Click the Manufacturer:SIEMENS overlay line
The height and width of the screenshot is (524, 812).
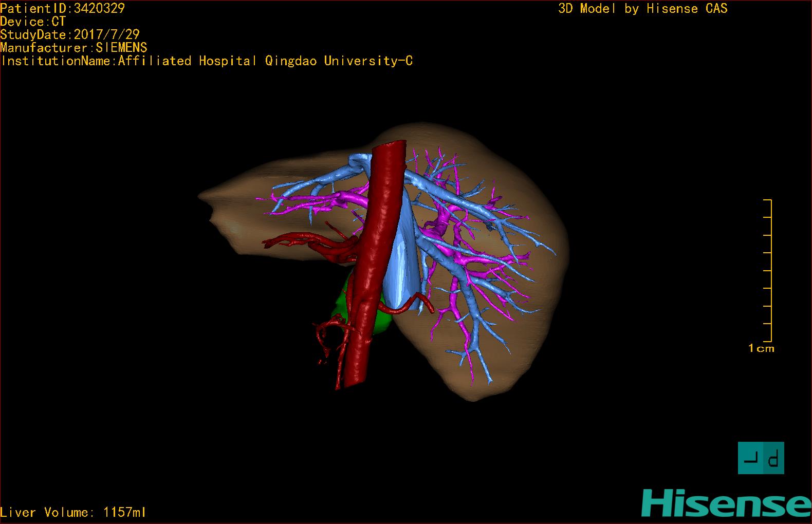(74, 48)
